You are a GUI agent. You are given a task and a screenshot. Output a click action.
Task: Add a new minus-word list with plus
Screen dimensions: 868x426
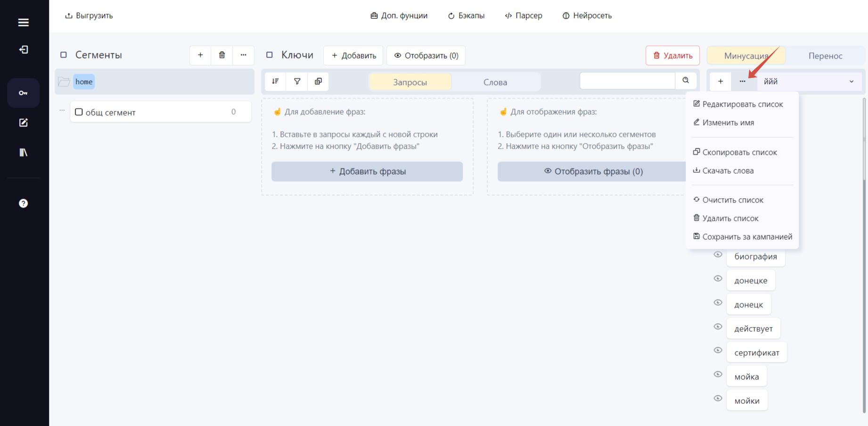pyautogui.click(x=721, y=81)
